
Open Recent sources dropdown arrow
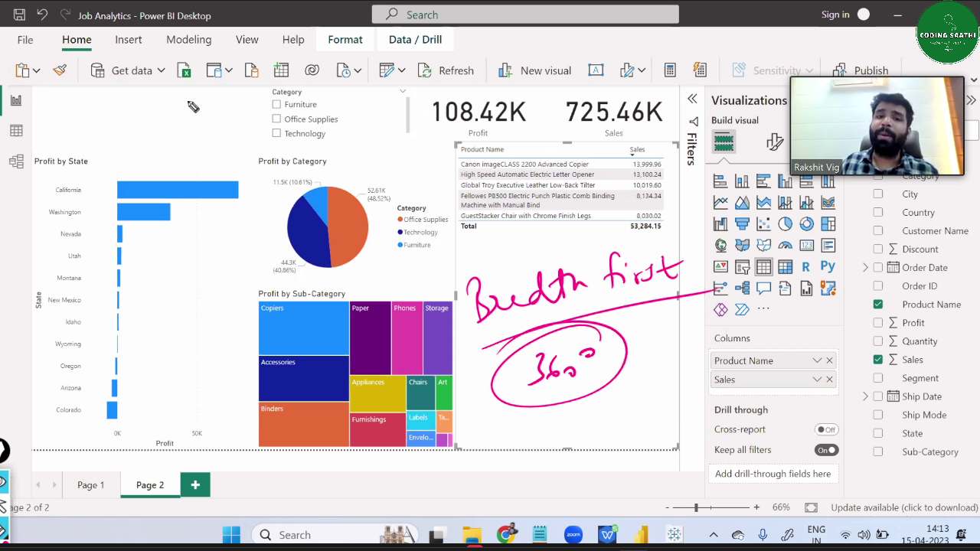(x=358, y=70)
